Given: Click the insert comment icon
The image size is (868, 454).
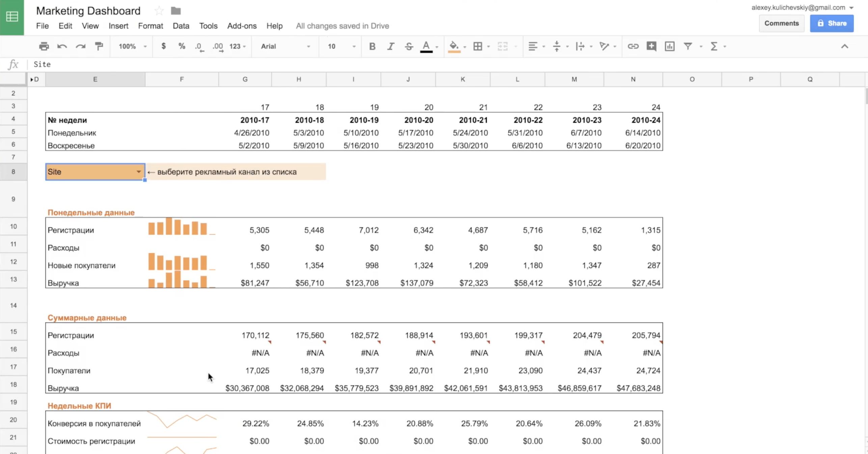Looking at the screenshot, I should [651, 46].
